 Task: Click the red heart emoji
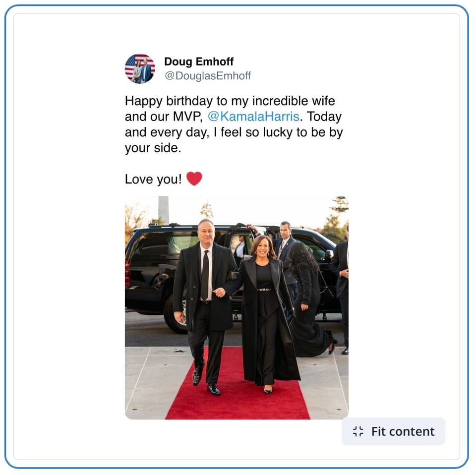tap(194, 178)
